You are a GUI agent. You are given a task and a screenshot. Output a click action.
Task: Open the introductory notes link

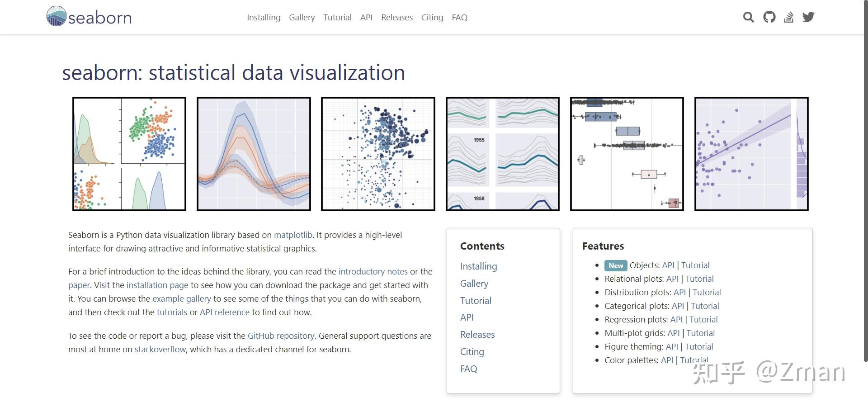pyautogui.click(x=373, y=271)
